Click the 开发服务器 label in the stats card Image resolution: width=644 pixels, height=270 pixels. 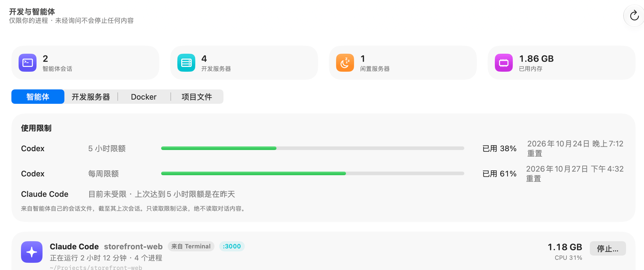click(216, 69)
